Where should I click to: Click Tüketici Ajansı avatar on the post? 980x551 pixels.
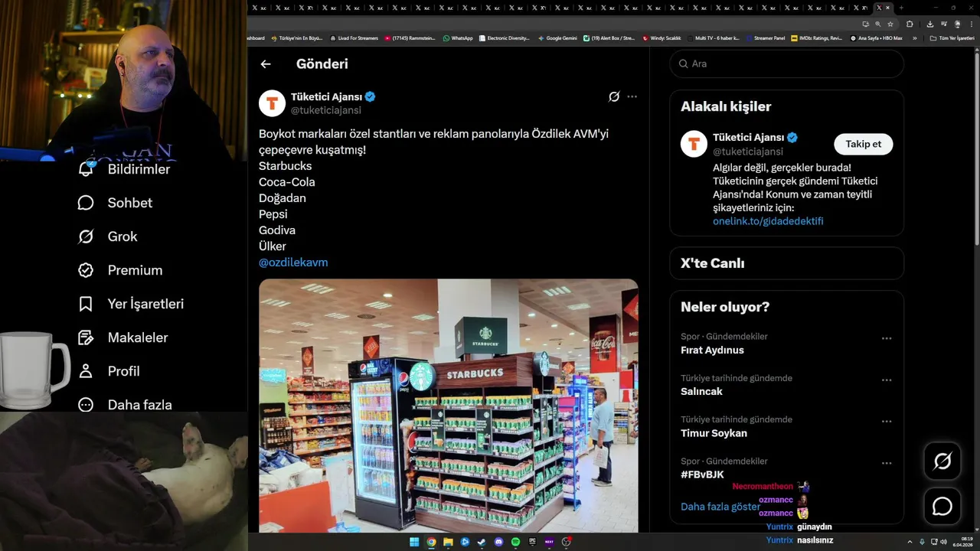pyautogui.click(x=272, y=103)
